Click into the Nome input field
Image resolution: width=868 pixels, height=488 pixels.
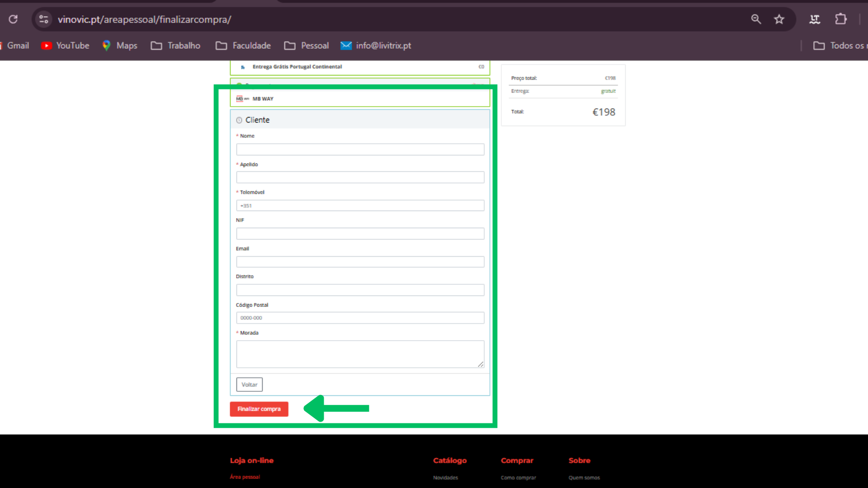360,150
